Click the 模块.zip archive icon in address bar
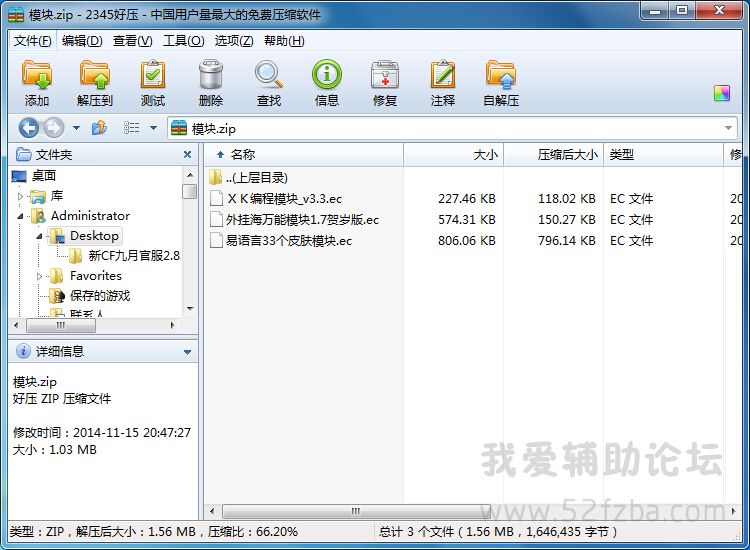This screenshot has height=550, width=750. tap(179, 128)
